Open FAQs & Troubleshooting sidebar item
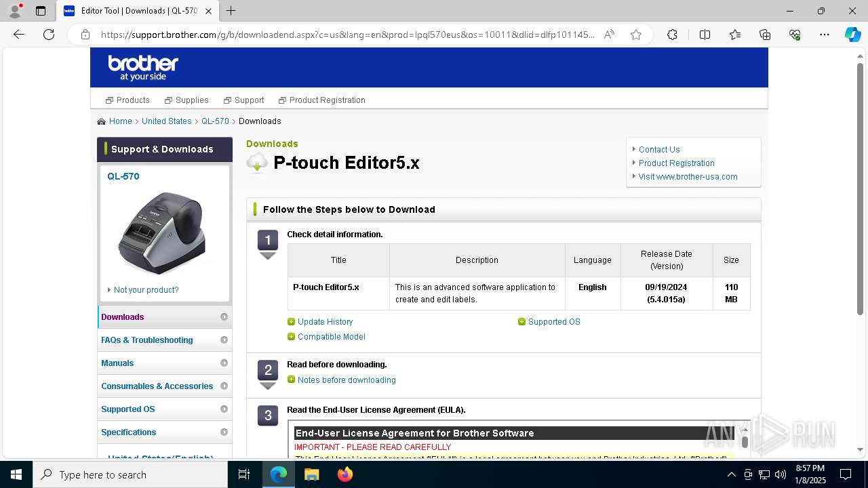 point(165,340)
